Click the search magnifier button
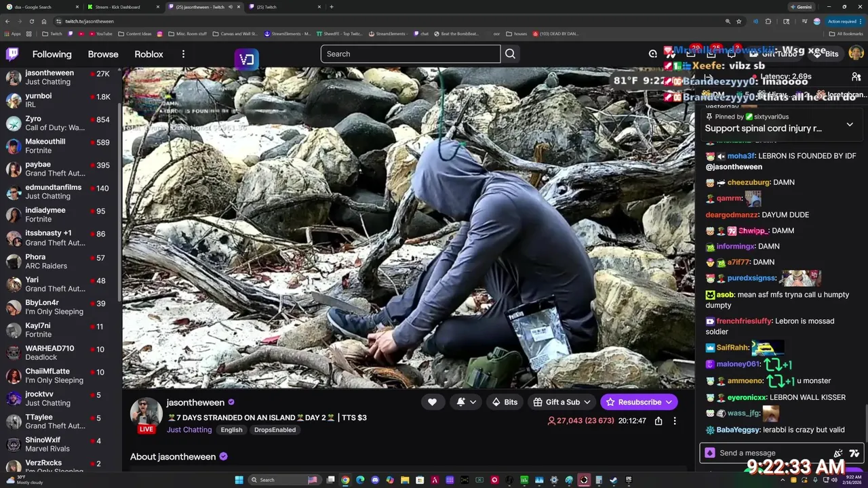Screen dimensions: 868x488 point(510,54)
